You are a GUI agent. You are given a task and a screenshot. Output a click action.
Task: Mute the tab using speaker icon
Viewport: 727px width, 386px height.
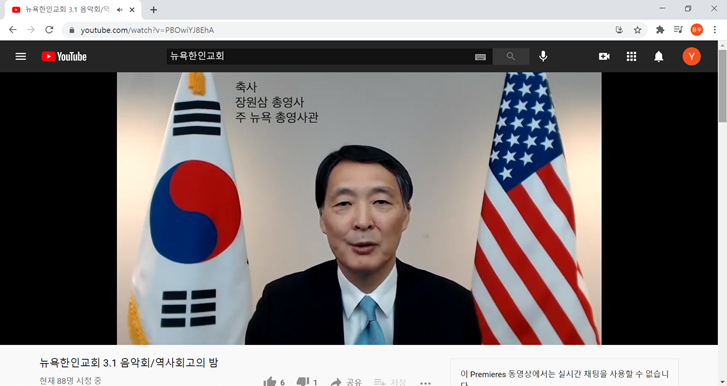click(x=120, y=9)
